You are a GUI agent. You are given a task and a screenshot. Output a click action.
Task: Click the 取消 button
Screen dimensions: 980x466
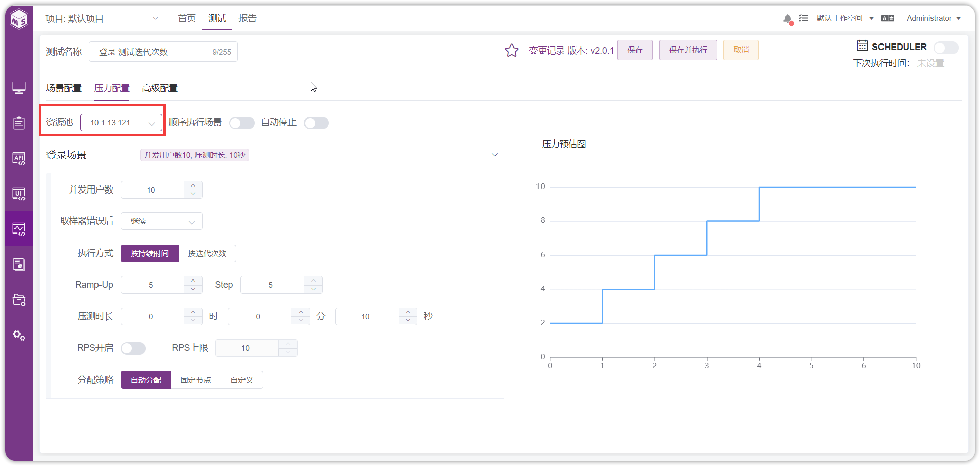(x=741, y=50)
